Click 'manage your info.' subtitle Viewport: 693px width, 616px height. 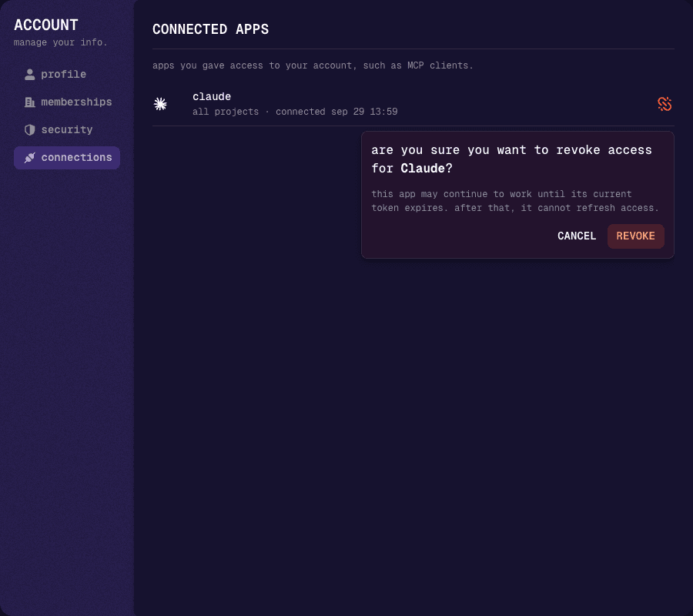pos(61,42)
